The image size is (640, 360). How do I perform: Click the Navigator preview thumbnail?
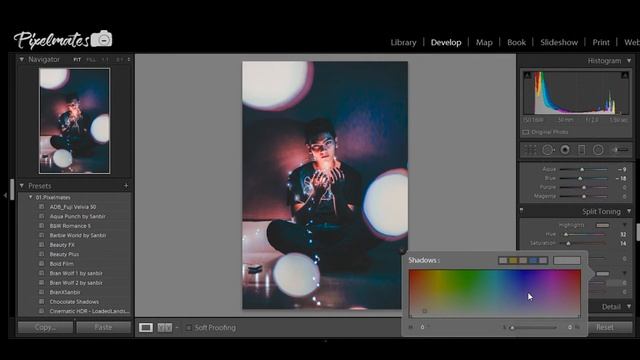click(x=74, y=121)
